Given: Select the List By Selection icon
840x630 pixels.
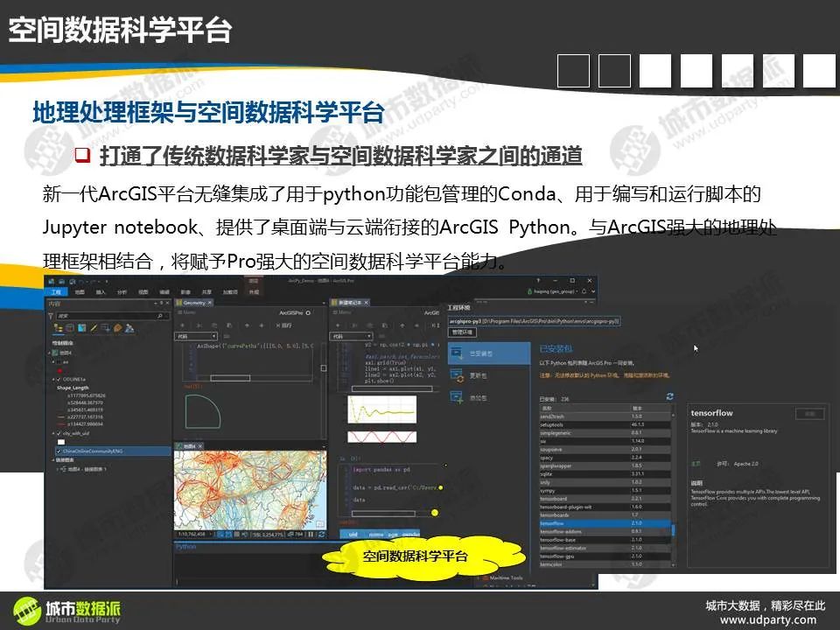Looking at the screenshot, I should tap(82, 328).
